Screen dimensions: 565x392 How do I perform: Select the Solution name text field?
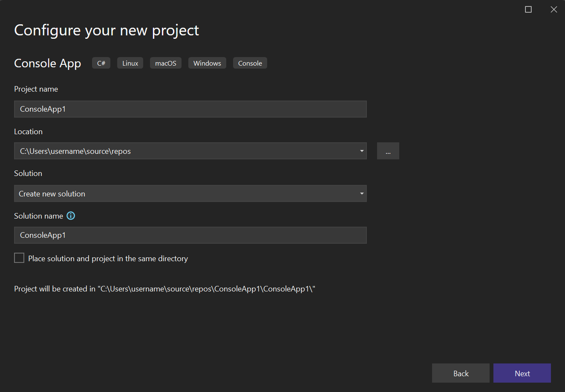tap(190, 235)
